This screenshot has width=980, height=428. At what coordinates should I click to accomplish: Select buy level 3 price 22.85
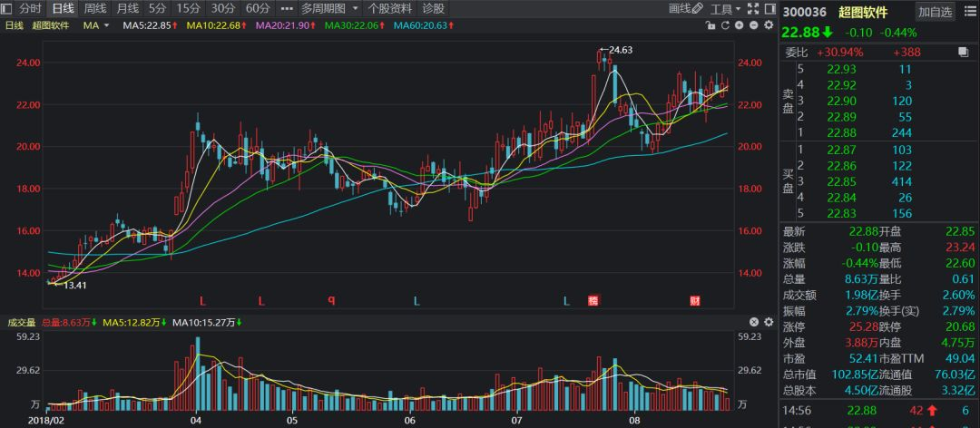pyautogui.click(x=841, y=182)
